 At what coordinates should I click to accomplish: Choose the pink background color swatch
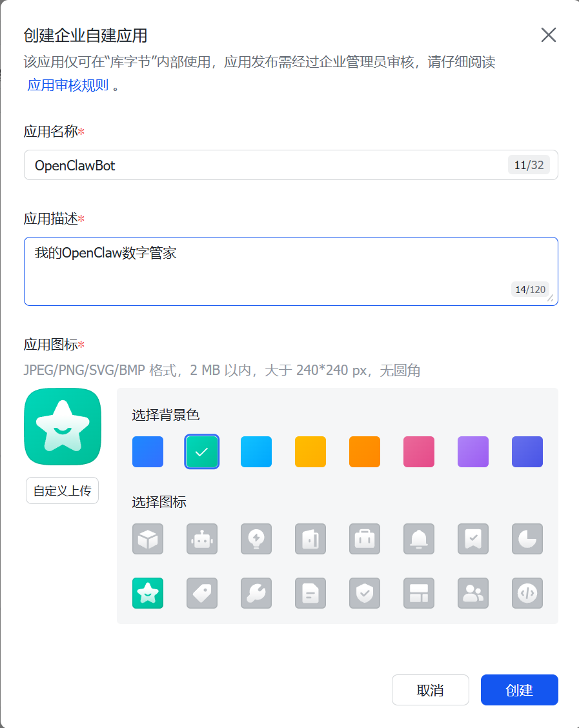click(419, 452)
